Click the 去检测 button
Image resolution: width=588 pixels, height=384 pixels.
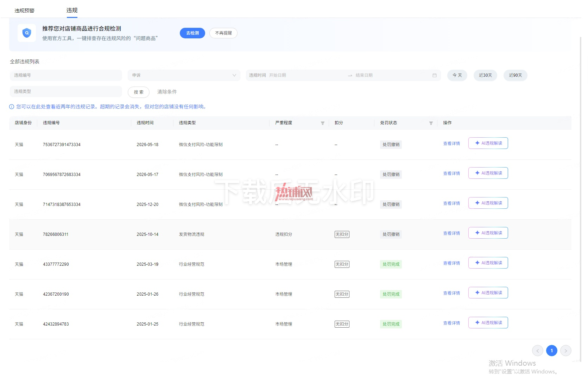click(192, 33)
